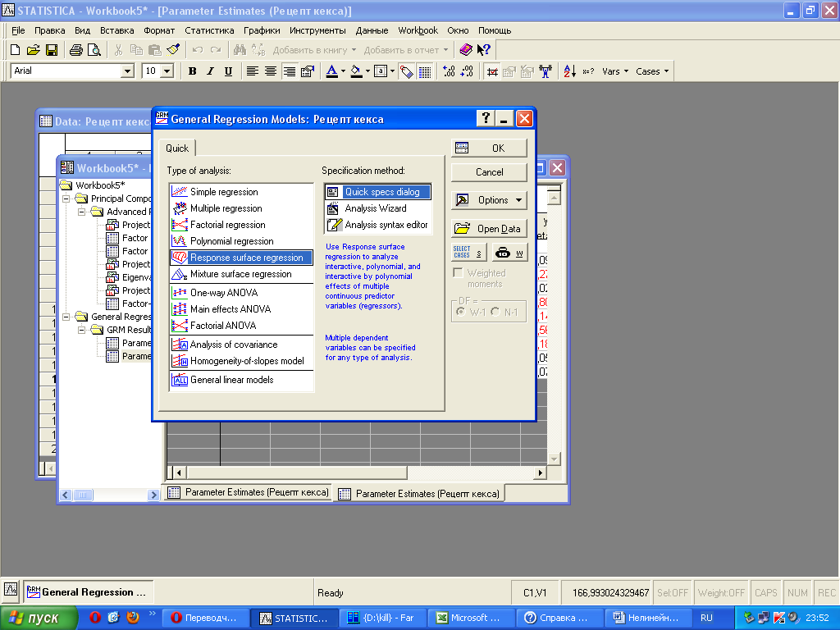Select General linear models type

(242, 380)
